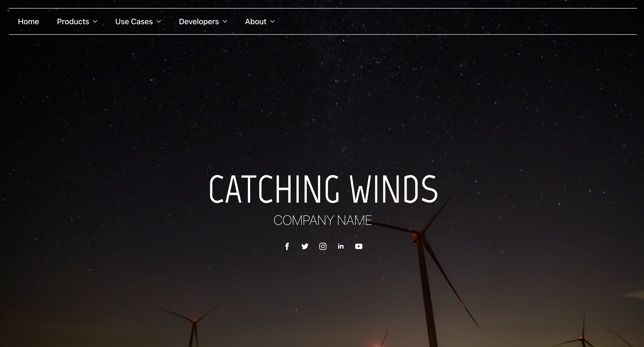Expand the Products dropdown chevron
The width and height of the screenshot is (644, 347).
[95, 22]
